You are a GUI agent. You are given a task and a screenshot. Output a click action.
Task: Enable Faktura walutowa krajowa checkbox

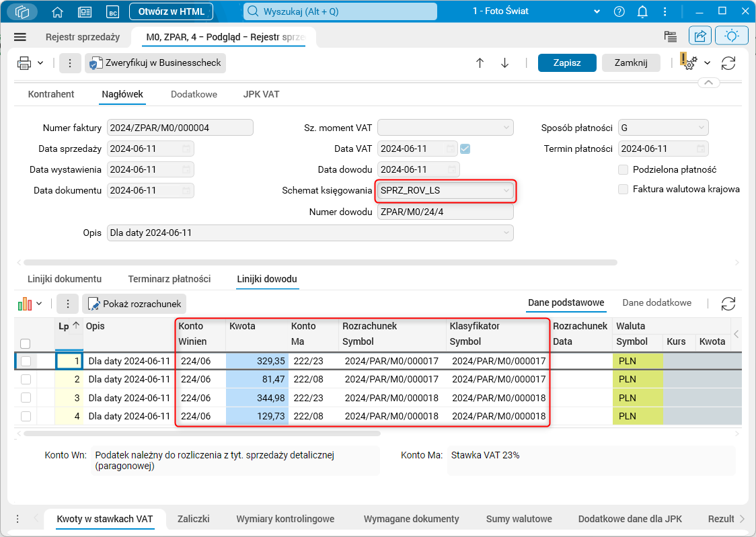[623, 190]
